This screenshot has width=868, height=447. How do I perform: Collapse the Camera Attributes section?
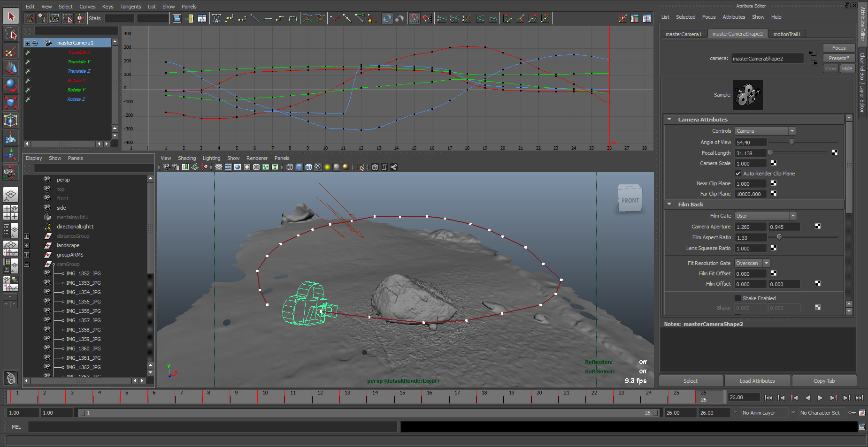pos(669,120)
